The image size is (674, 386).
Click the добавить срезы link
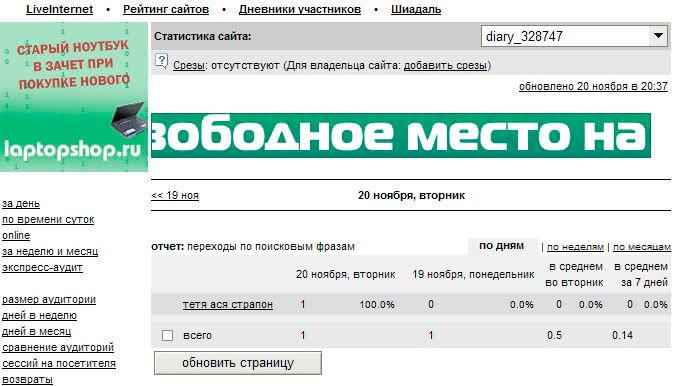click(445, 65)
